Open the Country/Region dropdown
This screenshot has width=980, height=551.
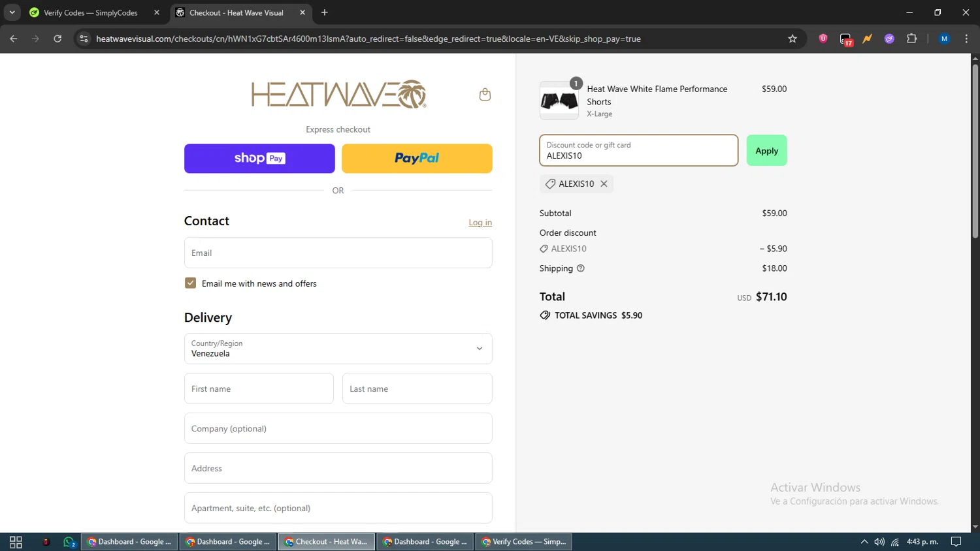point(338,349)
